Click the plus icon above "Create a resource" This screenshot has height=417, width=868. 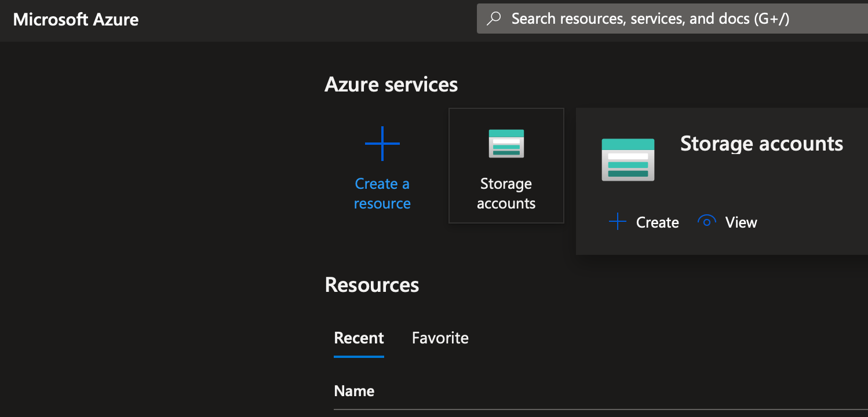click(x=382, y=142)
